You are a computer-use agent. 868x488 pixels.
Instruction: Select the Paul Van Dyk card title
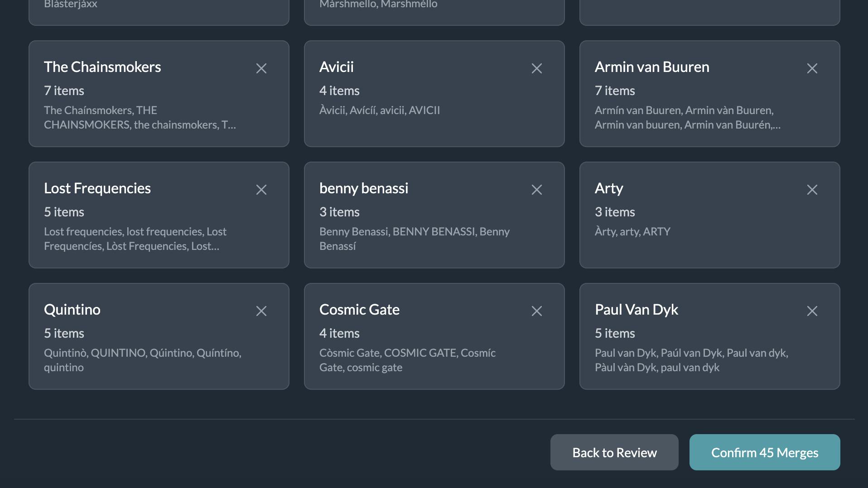[x=636, y=310]
